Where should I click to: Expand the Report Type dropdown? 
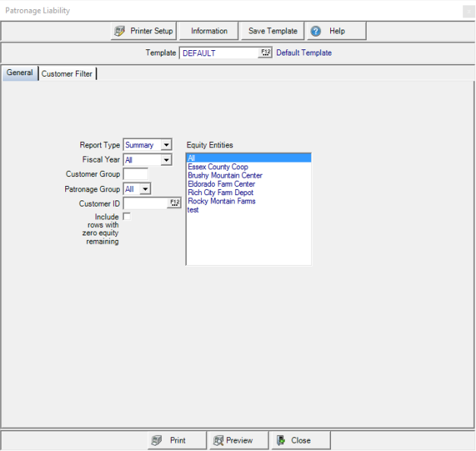coord(166,145)
